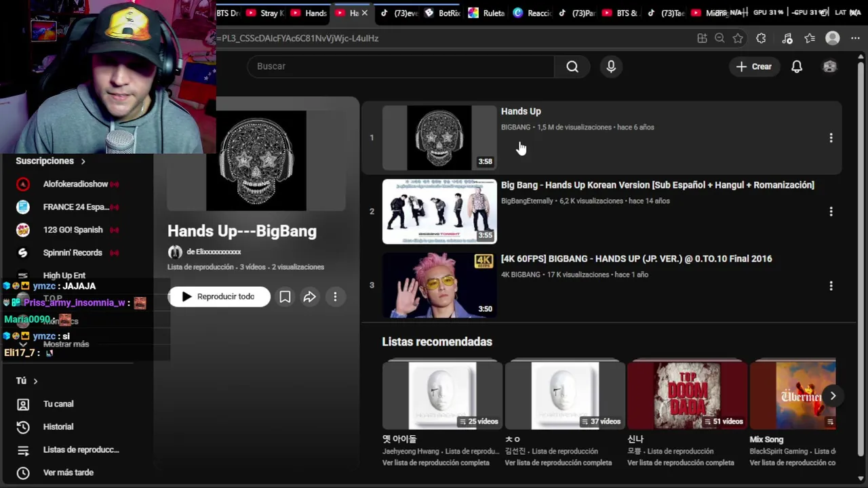The height and width of the screenshot is (488, 868).
Task: Click the Spinnin' Records channel avatar icon
Action: pyautogui.click(x=23, y=253)
